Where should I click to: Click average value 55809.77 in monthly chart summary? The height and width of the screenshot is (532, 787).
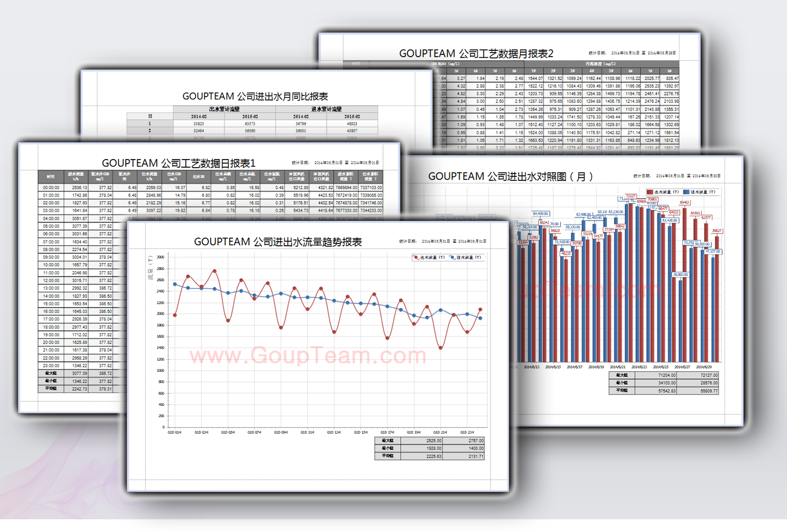708,391
